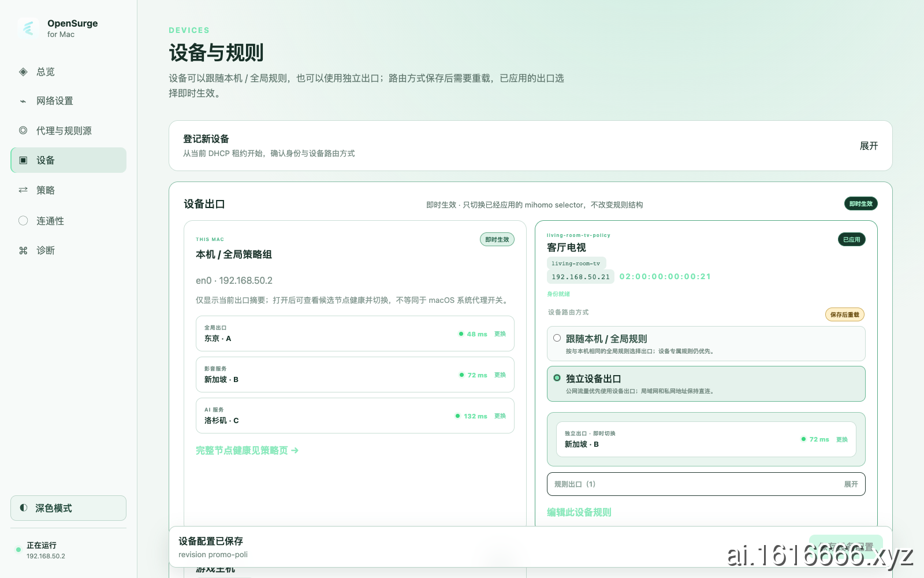Open 代理与规则源 section

(68, 131)
